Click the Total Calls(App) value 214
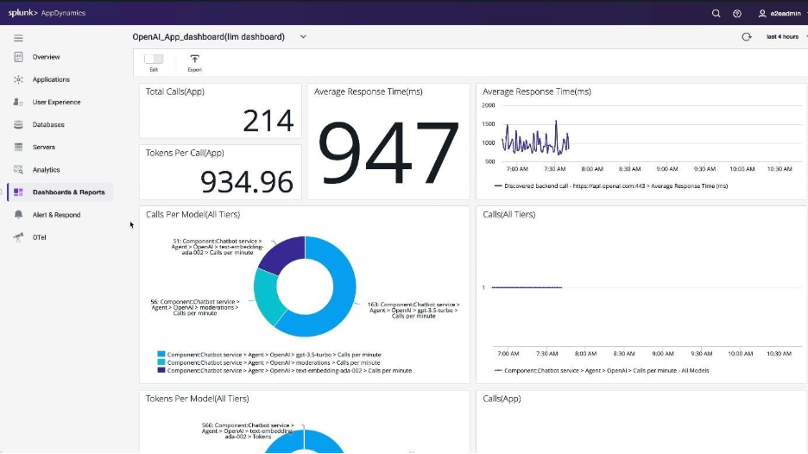This screenshot has height=454, width=808. point(268,121)
